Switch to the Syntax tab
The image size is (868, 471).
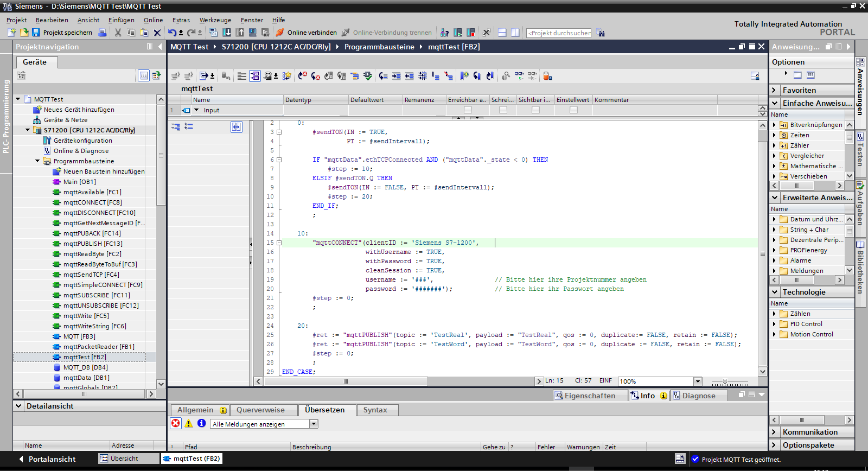coord(375,410)
